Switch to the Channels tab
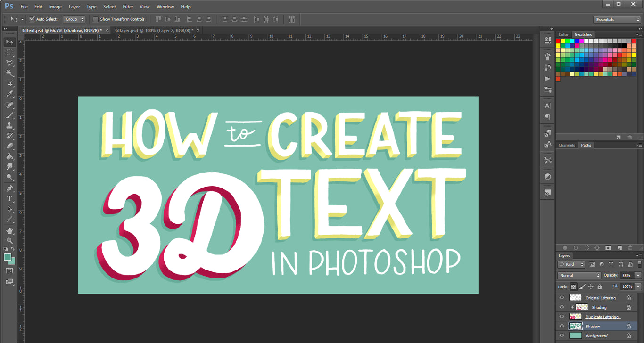 [x=566, y=145]
